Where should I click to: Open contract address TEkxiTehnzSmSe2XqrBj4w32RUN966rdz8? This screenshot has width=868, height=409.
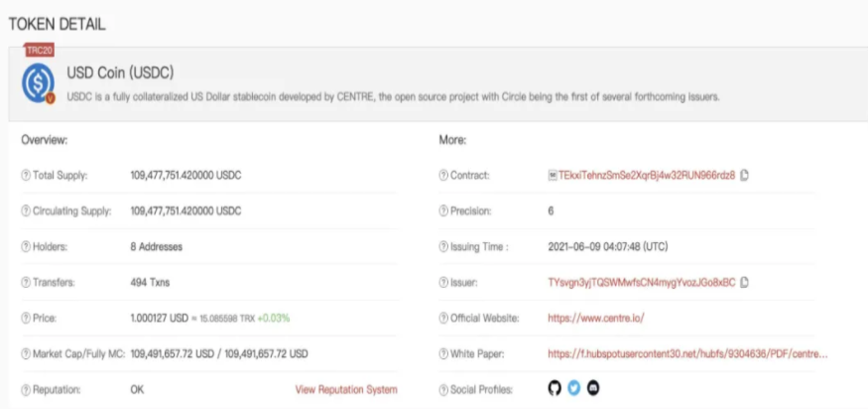click(x=647, y=176)
